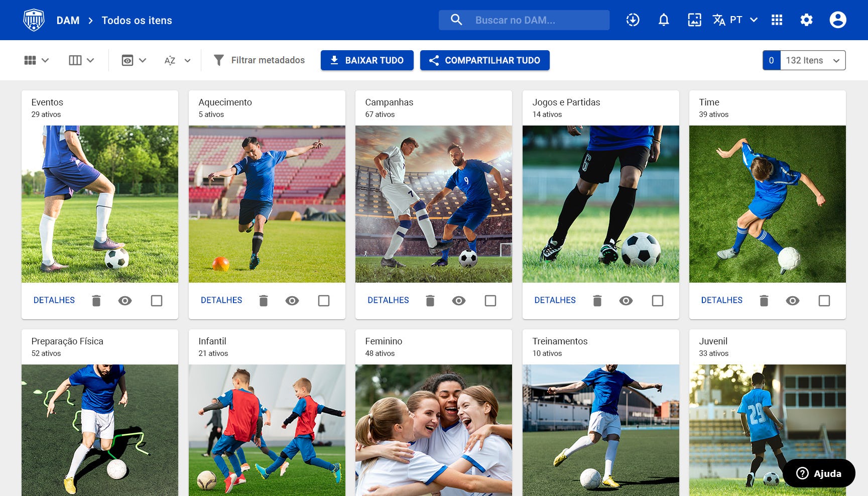Toggle visibility of Aquecimento folder
The image size is (868, 496).
point(292,301)
